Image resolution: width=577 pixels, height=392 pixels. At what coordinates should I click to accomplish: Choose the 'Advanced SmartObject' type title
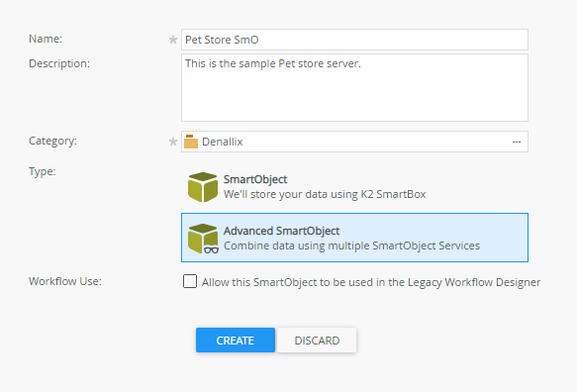point(281,231)
